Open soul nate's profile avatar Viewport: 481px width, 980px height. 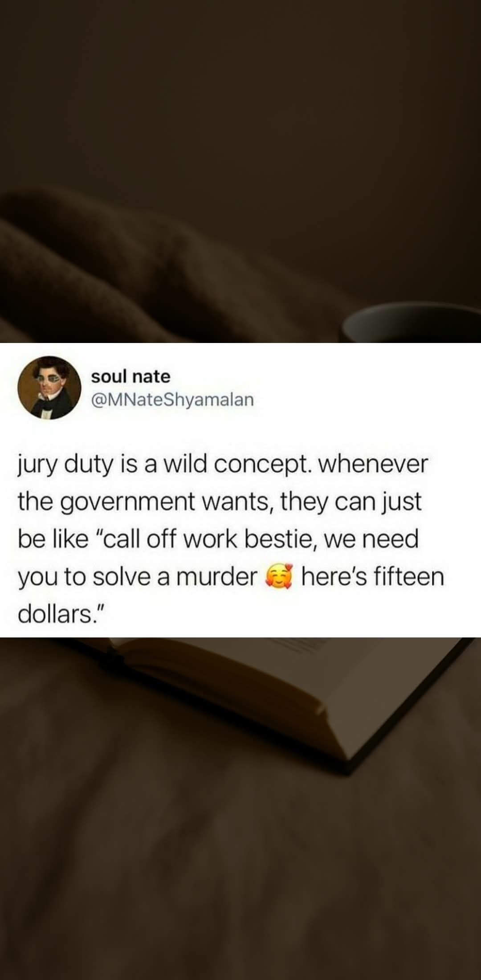point(49,388)
